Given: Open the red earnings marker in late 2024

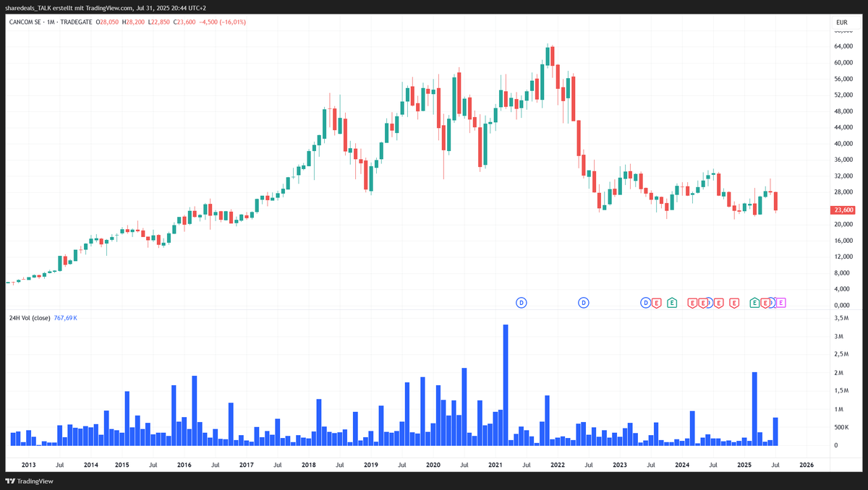Looking at the screenshot, I should (734, 303).
